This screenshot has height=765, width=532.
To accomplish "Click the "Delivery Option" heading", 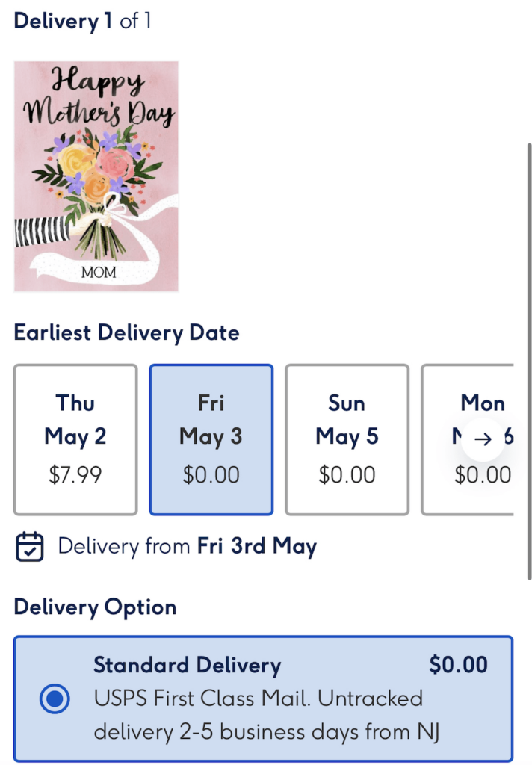I will coord(95,607).
